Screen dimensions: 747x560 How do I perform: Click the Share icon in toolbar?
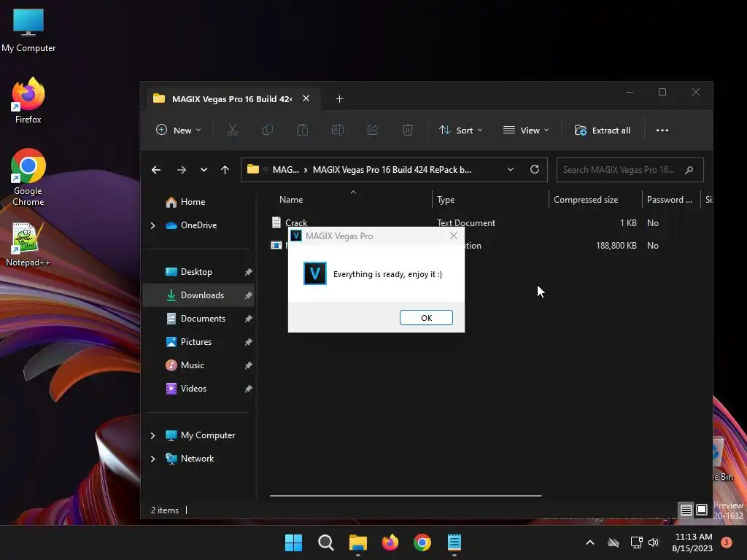click(x=373, y=130)
